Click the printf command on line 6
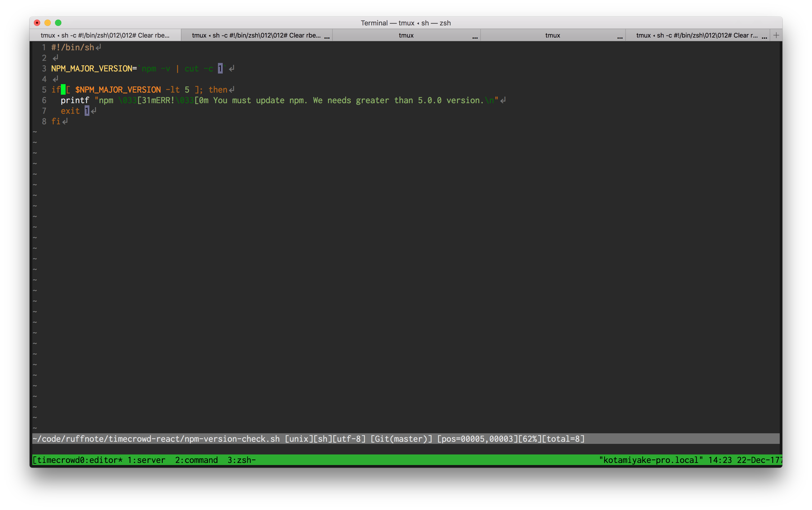Image resolution: width=812 pixels, height=510 pixels. (75, 101)
